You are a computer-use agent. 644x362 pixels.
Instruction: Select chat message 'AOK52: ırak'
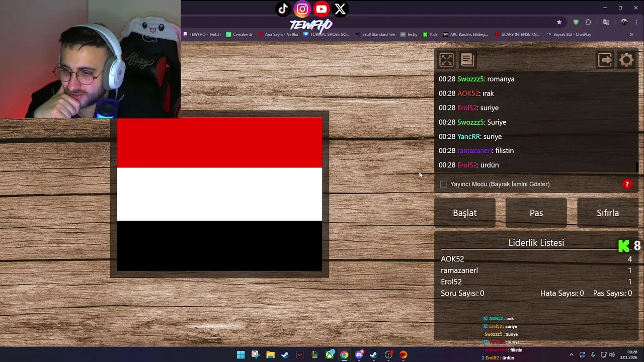pos(466,94)
